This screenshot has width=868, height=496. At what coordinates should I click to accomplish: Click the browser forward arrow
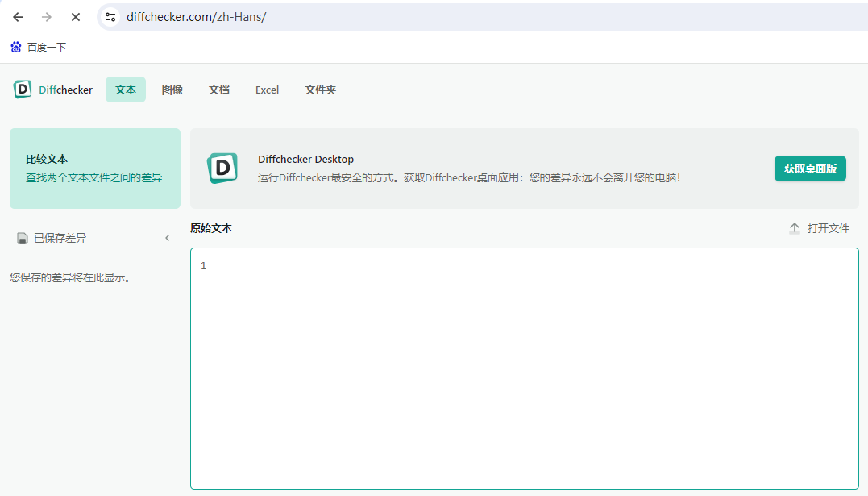[x=47, y=17]
